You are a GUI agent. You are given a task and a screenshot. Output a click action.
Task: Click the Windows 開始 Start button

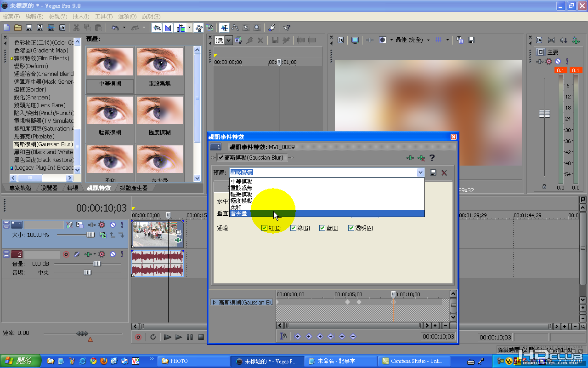(x=20, y=361)
